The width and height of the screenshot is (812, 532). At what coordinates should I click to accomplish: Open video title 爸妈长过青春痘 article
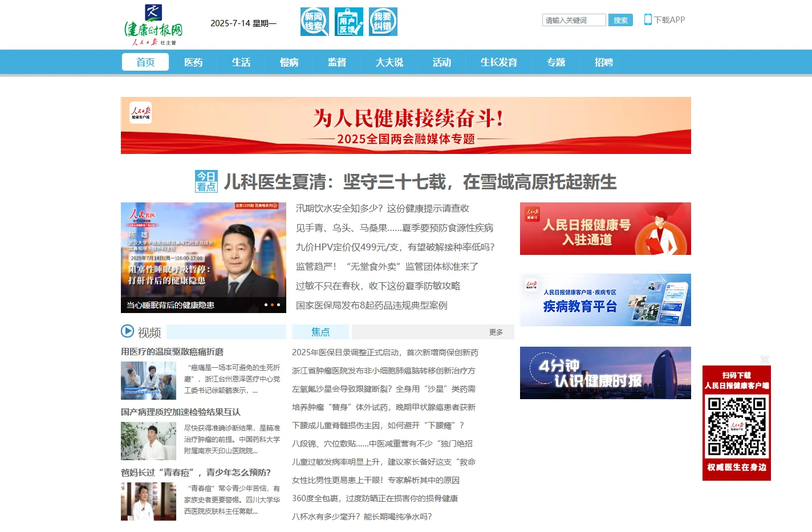[x=196, y=472]
